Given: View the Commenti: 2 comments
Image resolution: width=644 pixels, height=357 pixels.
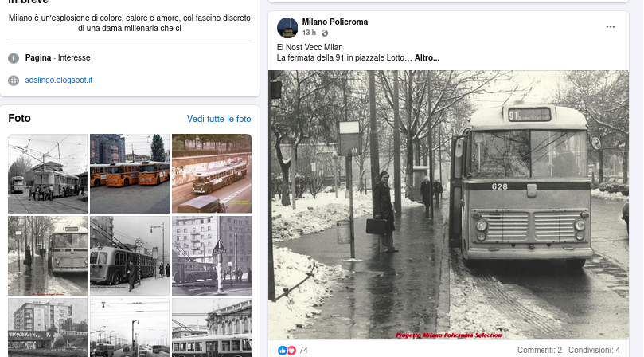Looking at the screenshot, I should click(x=539, y=350).
